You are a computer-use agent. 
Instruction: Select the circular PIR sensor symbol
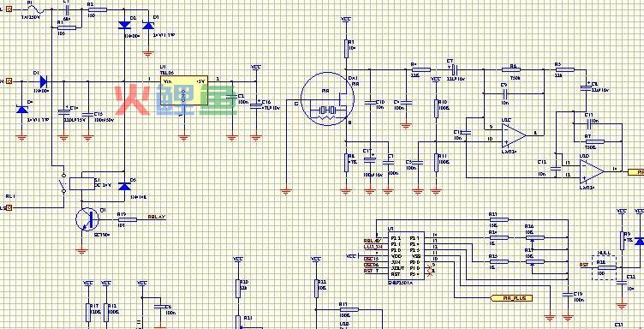tap(327, 99)
